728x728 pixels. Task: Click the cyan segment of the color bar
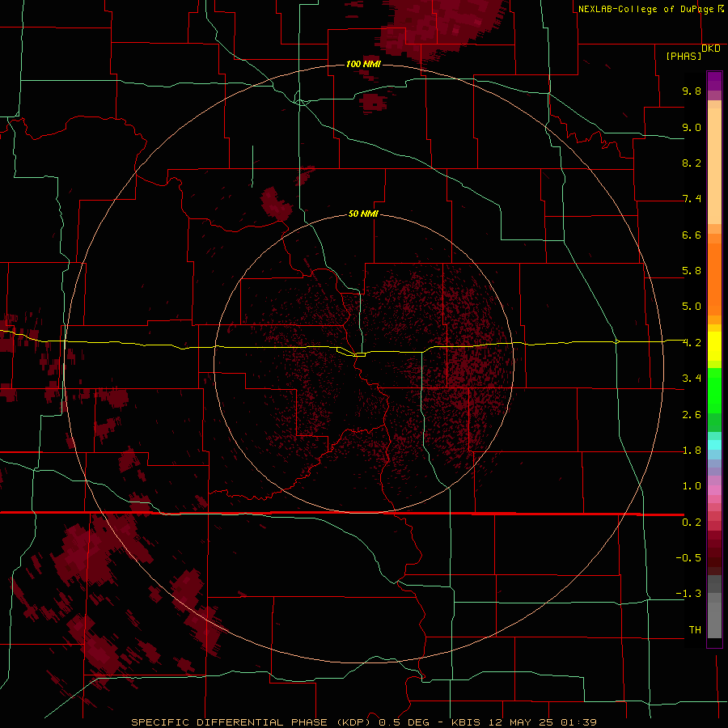(714, 445)
